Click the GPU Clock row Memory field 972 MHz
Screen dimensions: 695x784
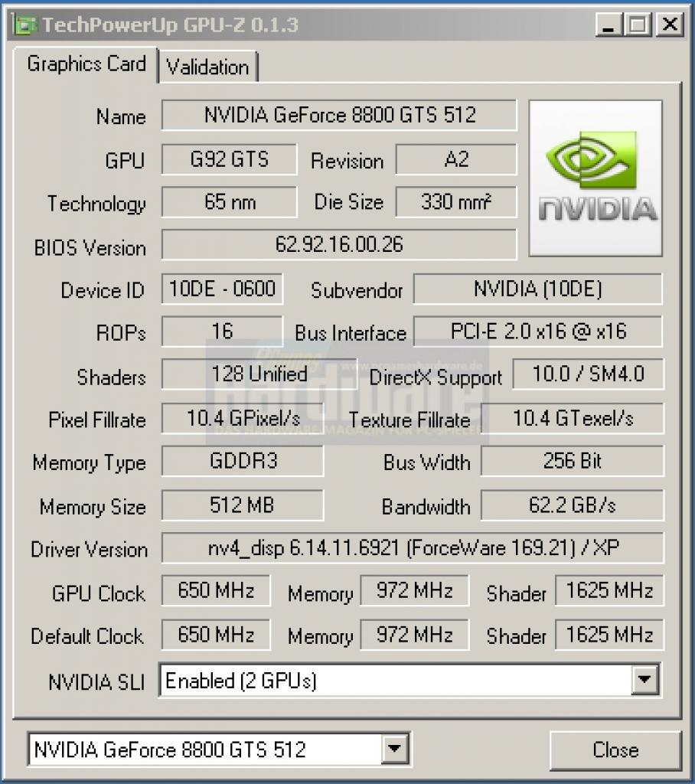click(415, 590)
